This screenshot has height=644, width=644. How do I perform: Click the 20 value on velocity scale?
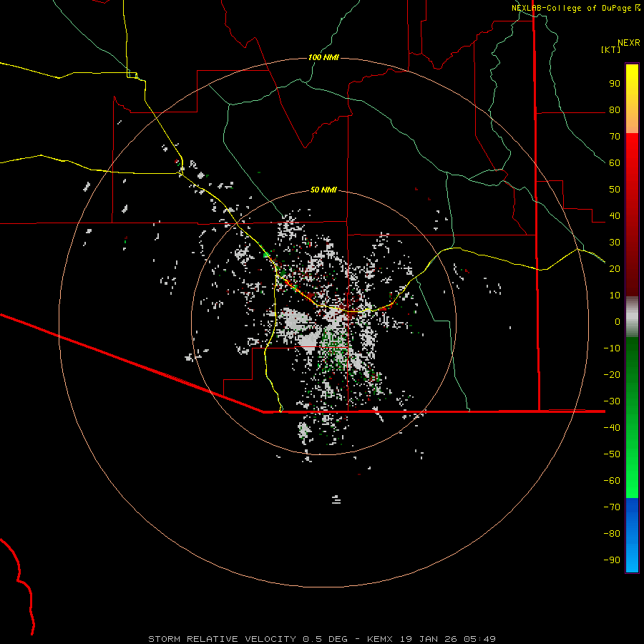(x=615, y=268)
